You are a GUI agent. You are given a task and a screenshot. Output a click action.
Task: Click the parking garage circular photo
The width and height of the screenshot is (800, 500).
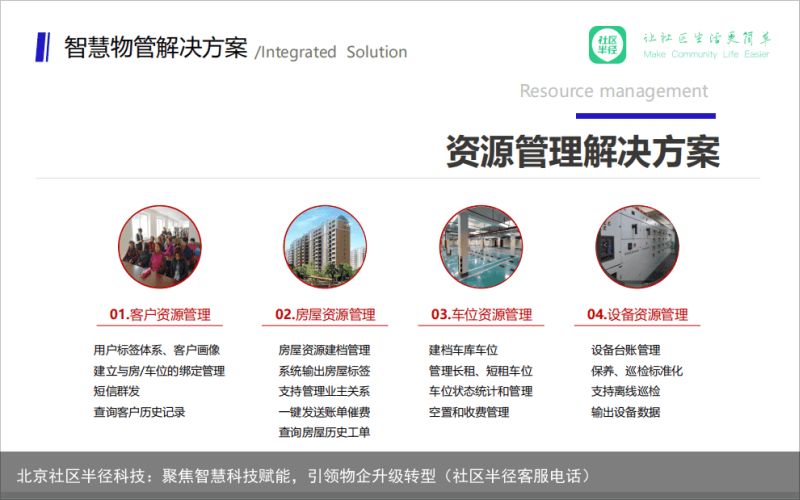coord(481,247)
